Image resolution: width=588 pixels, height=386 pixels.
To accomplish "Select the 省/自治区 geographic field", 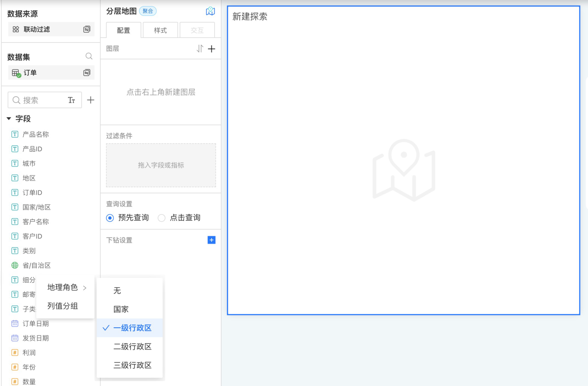I will pos(36,266).
